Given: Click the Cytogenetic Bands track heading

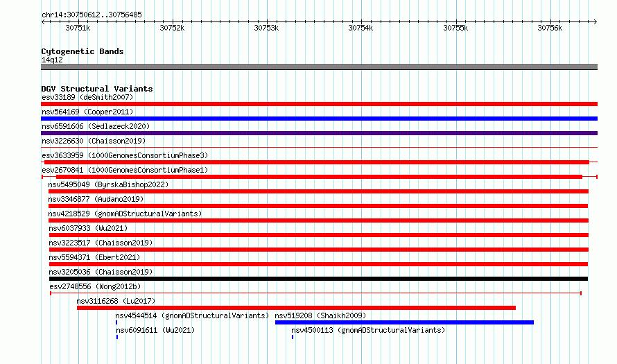Looking at the screenshot, I should click(x=82, y=51).
